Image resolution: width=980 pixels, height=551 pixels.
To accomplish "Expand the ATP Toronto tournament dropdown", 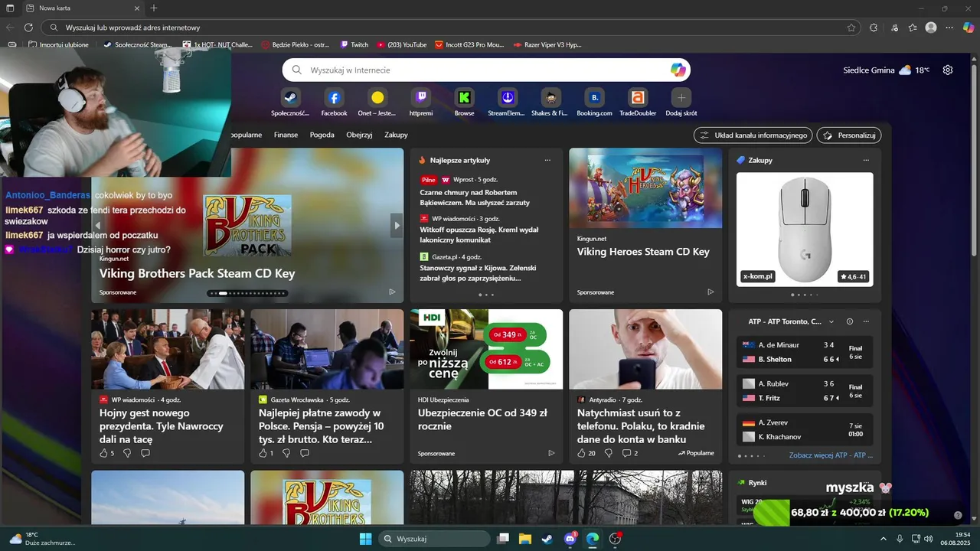I will pyautogui.click(x=831, y=321).
